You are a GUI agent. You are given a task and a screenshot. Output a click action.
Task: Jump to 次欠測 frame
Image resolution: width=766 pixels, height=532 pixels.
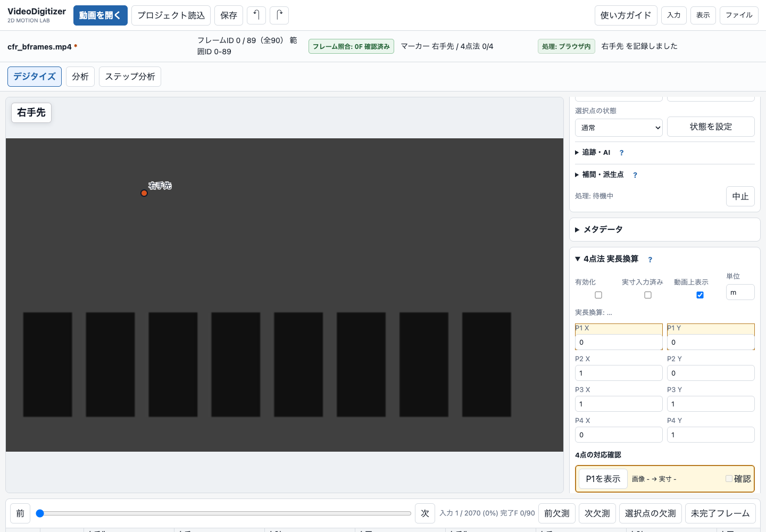point(597,513)
